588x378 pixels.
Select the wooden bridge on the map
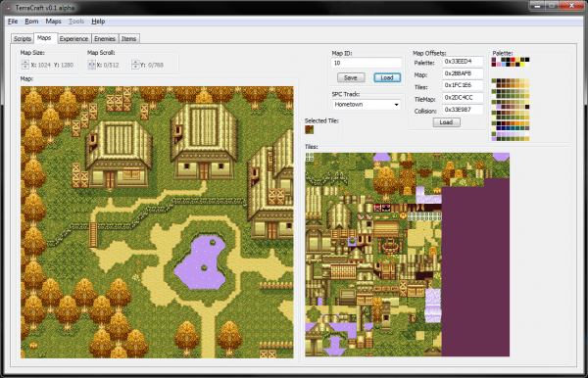click(93, 234)
